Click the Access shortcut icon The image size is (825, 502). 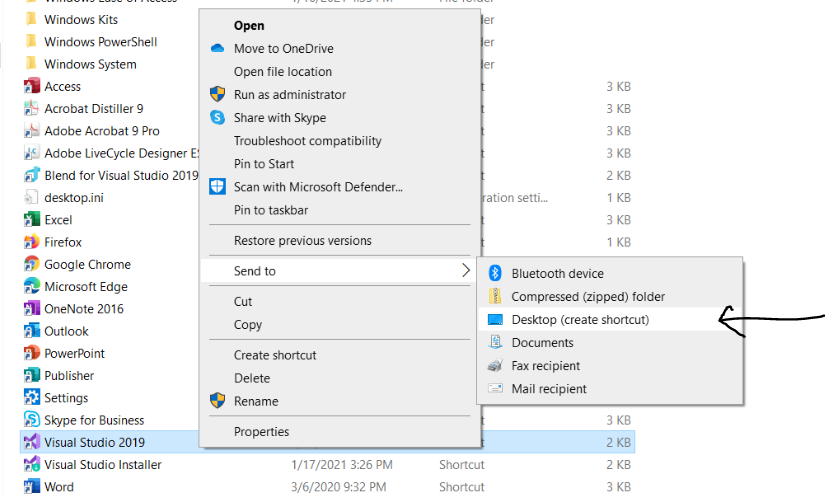[32, 86]
